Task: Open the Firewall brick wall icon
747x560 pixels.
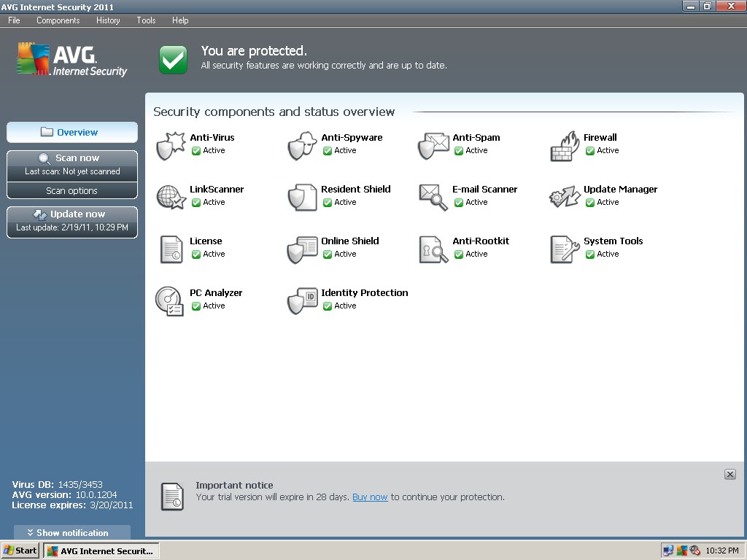Action: [565, 146]
